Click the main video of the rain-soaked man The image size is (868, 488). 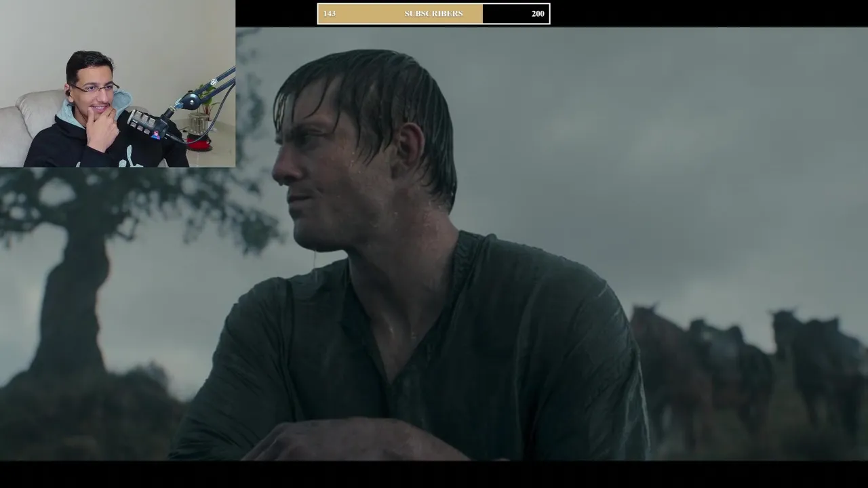pyautogui.click(x=434, y=244)
